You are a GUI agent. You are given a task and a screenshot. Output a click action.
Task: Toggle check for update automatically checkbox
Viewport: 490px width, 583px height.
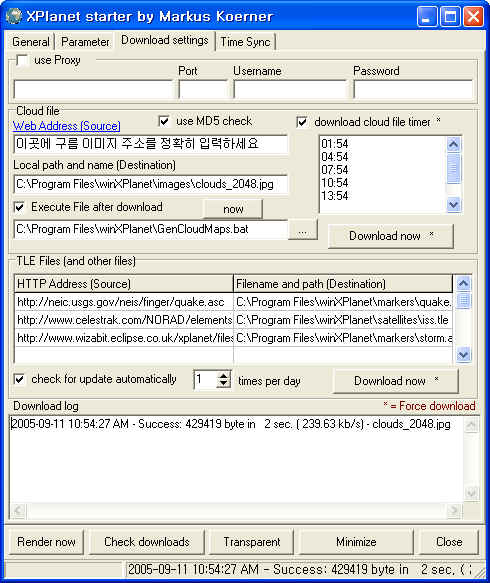19,379
